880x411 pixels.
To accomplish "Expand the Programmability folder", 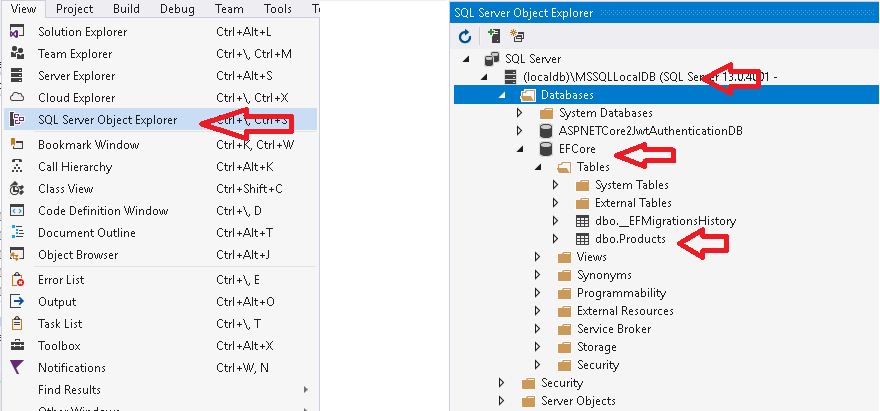I will point(538,293).
